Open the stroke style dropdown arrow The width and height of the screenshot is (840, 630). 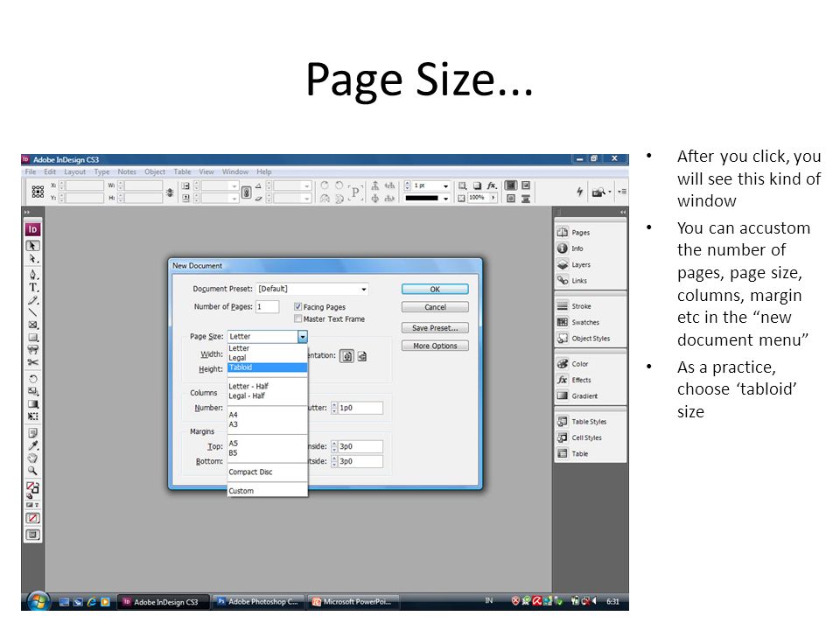[445, 199]
